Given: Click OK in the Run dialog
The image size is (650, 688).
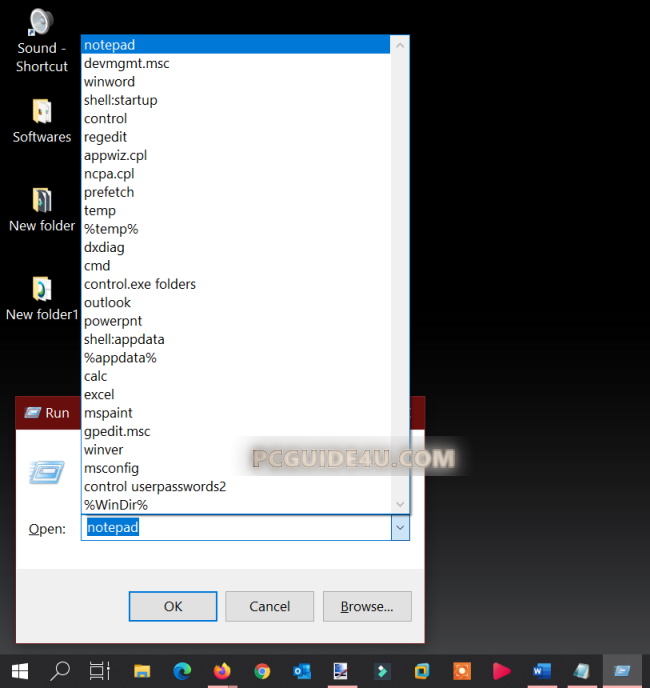Looking at the screenshot, I should click(x=173, y=606).
